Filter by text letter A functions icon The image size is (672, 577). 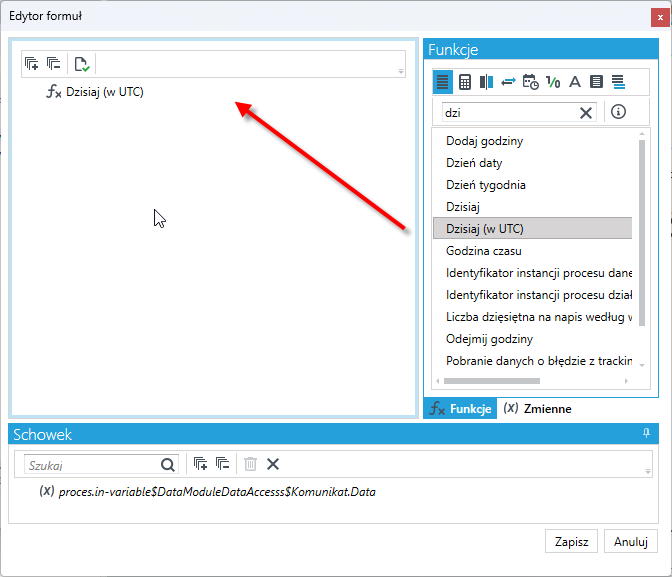pyautogui.click(x=575, y=81)
